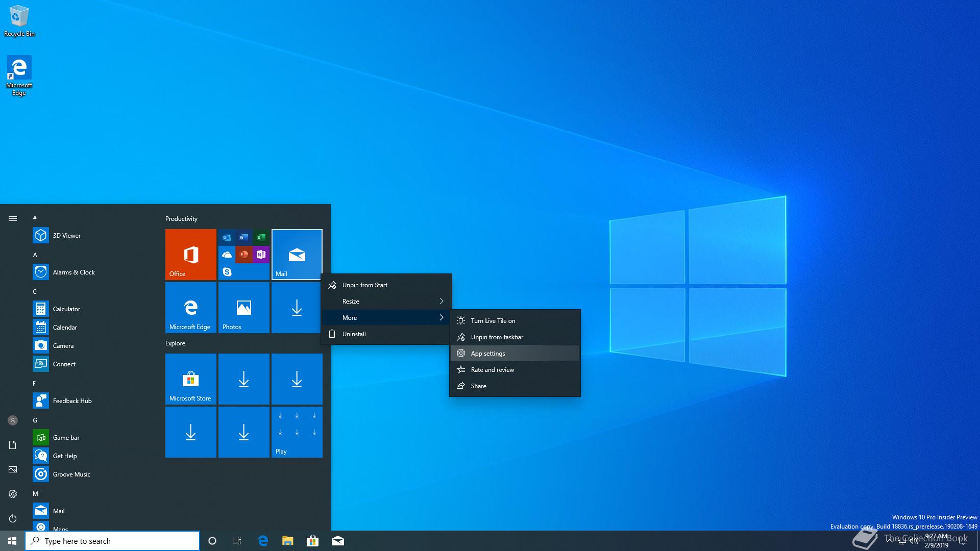Turn Live Tile on for Mail

[493, 321]
